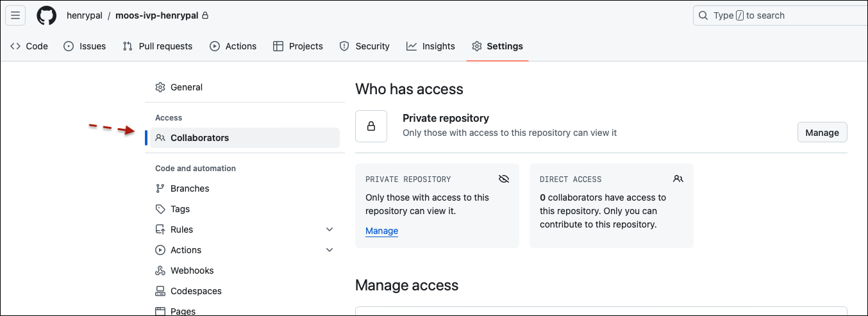
Task: Click the lock icon beside Private repository
Action: pyautogui.click(x=371, y=126)
